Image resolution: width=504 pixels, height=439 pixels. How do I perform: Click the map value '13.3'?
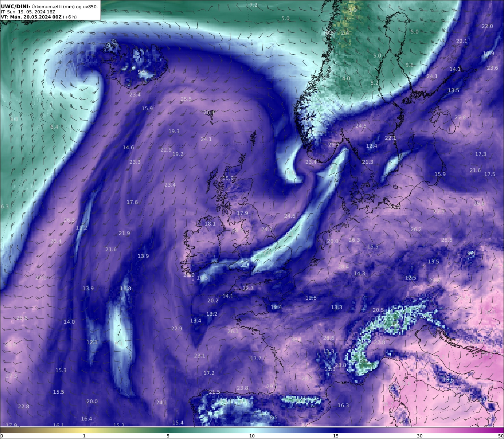click(337, 307)
